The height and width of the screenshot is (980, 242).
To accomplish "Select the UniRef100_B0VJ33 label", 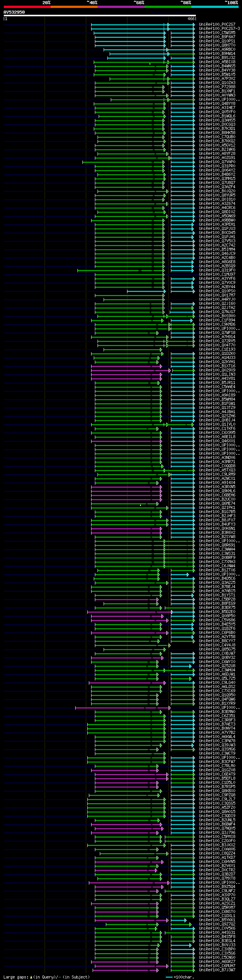I will pyautogui.click(x=217, y=945).
